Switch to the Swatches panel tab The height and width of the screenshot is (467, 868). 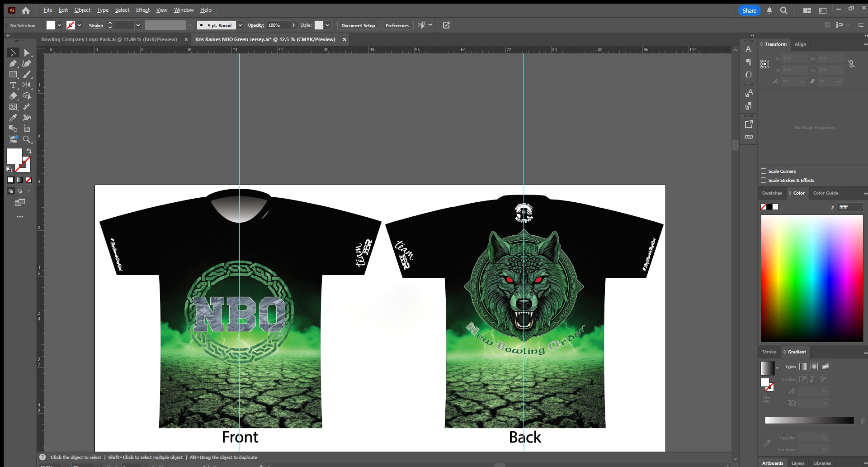coord(772,193)
